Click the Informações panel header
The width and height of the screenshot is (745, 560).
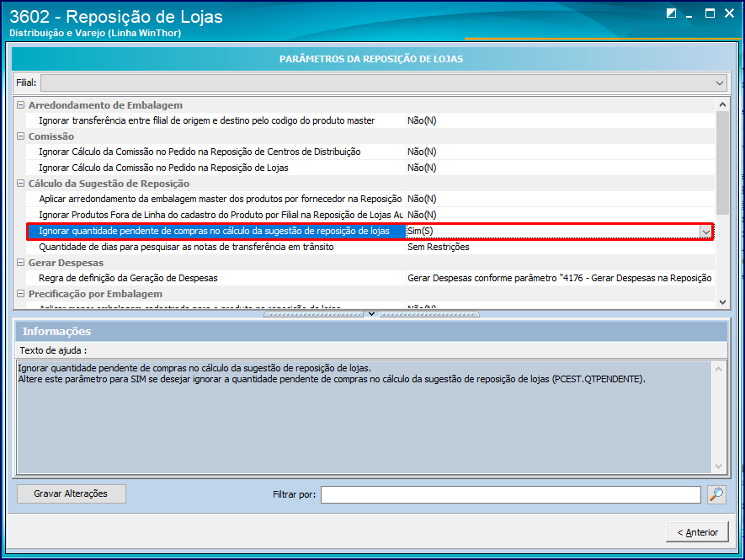[371, 331]
